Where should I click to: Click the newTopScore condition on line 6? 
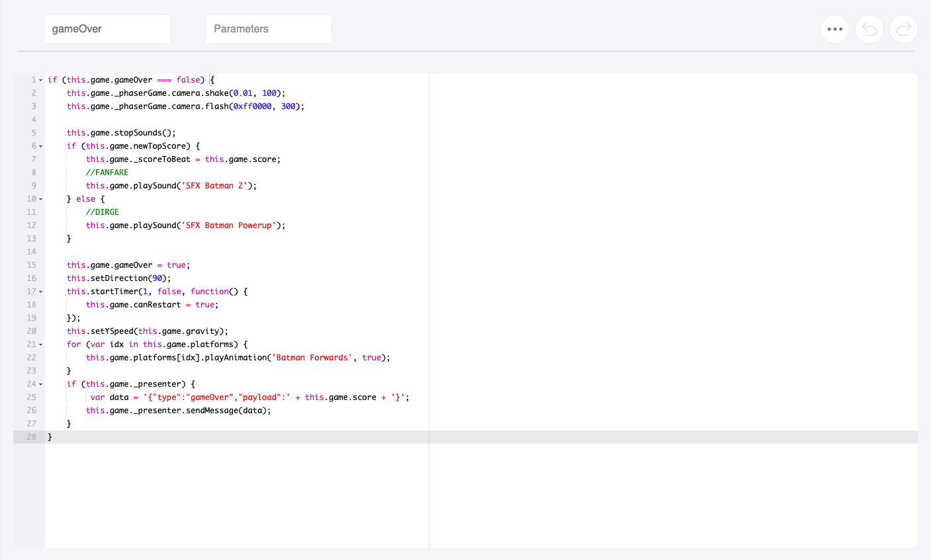click(x=138, y=146)
